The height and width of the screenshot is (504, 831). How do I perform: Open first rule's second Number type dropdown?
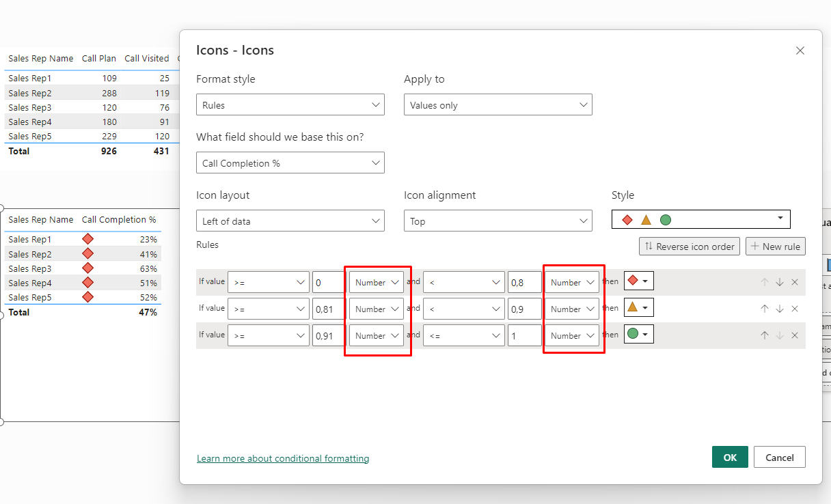[572, 282]
